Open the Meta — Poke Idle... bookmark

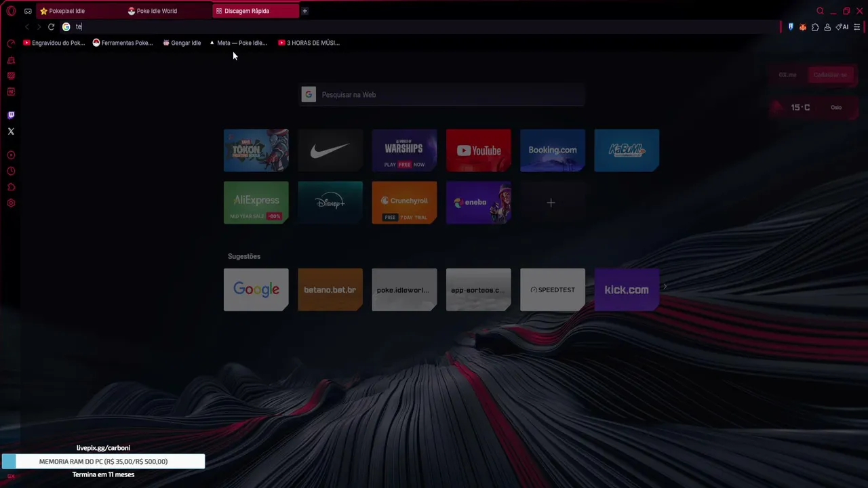click(x=238, y=43)
